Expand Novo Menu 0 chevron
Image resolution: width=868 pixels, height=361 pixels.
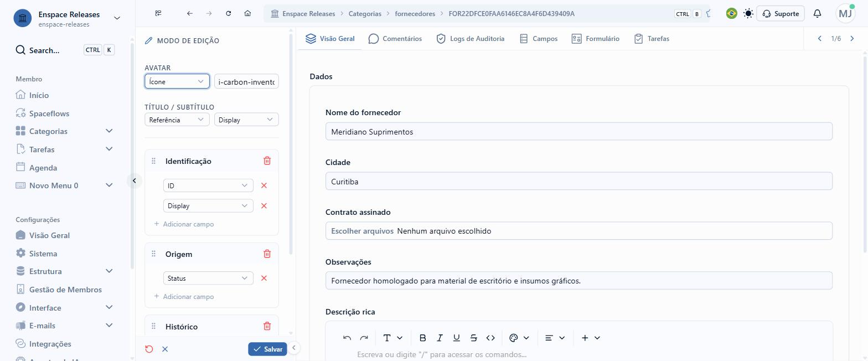coord(109,185)
